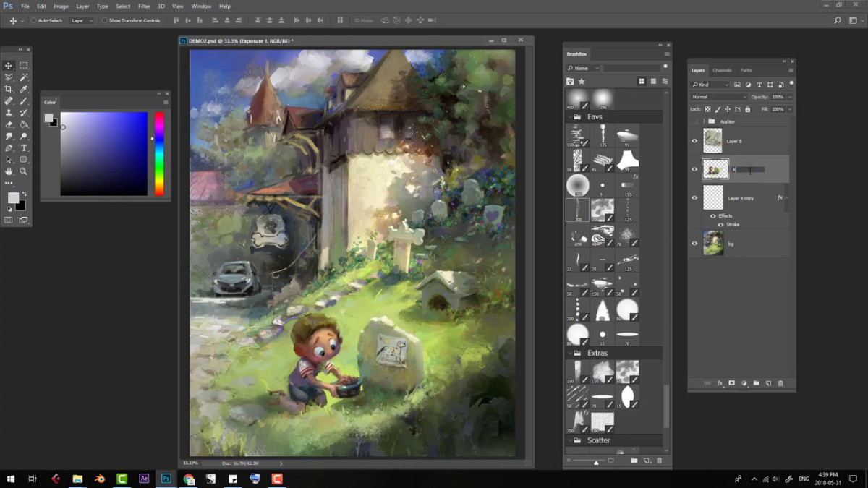Collapse the Favs brush group
This screenshot has width=868, height=488.
[x=569, y=116]
